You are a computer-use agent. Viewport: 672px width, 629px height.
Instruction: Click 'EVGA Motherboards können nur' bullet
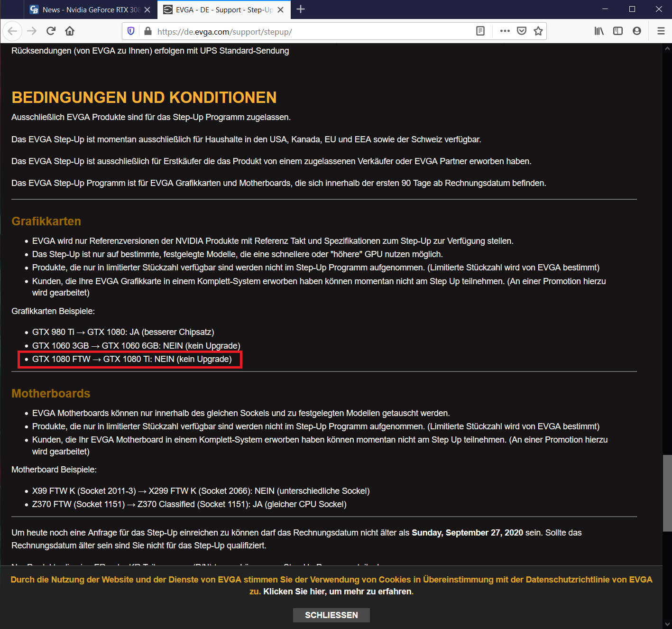coord(241,413)
